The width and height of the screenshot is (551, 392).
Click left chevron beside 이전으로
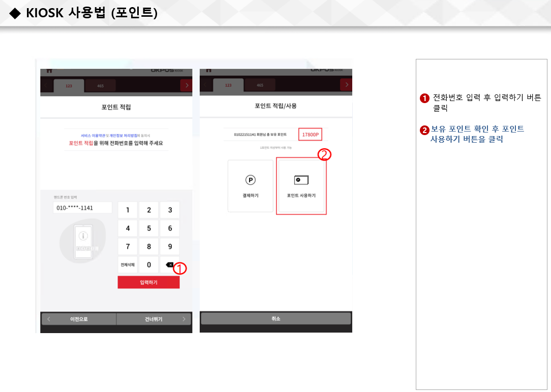coord(49,319)
